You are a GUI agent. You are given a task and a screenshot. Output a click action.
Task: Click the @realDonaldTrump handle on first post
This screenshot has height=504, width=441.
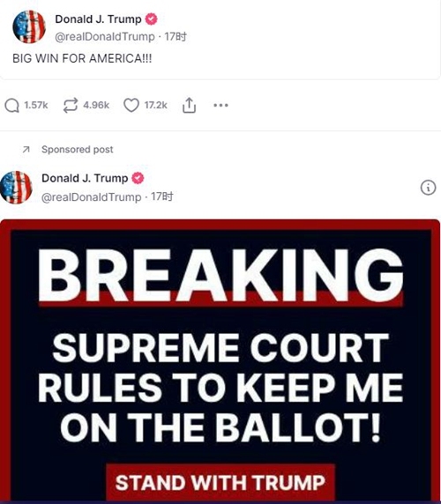coord(105,37)
